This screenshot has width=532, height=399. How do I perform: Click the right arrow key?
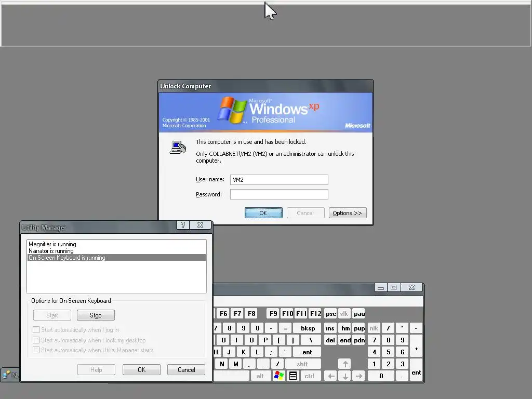359,376
